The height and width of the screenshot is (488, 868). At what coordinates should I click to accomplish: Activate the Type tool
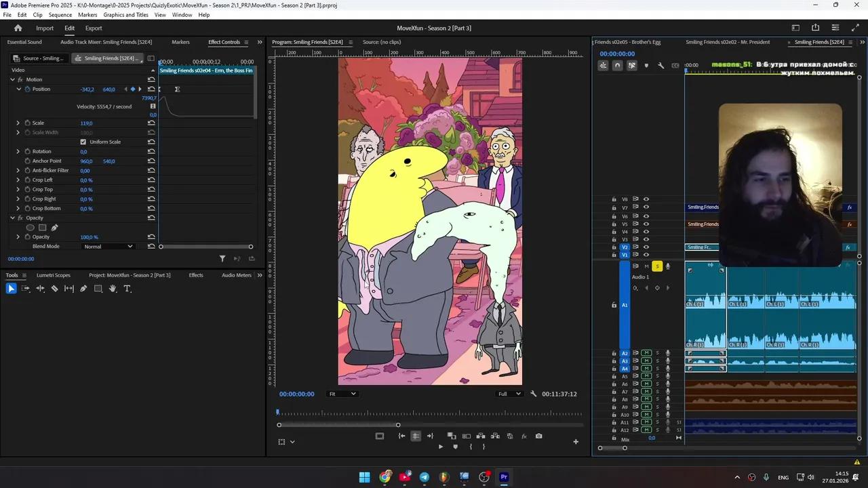(x=127, y=289)
